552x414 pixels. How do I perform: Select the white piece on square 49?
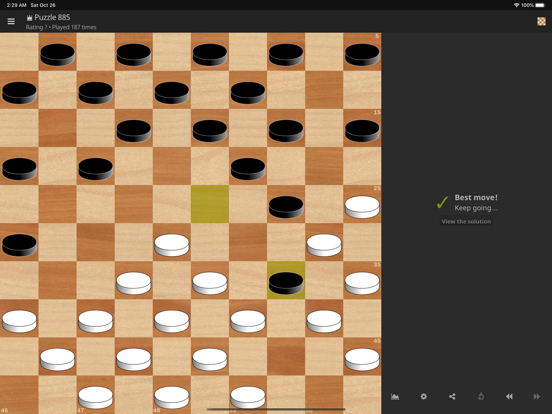(248, 397)
